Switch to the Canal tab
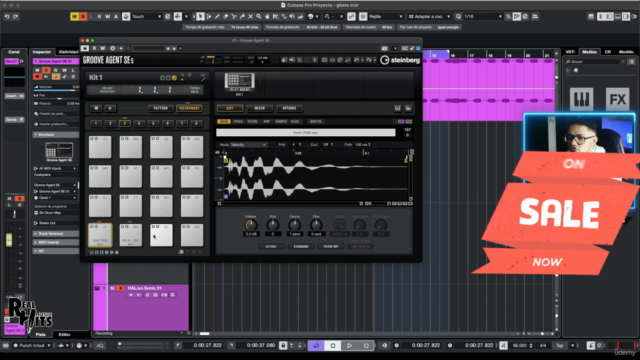Screen dimensions: 640x360 14,52
